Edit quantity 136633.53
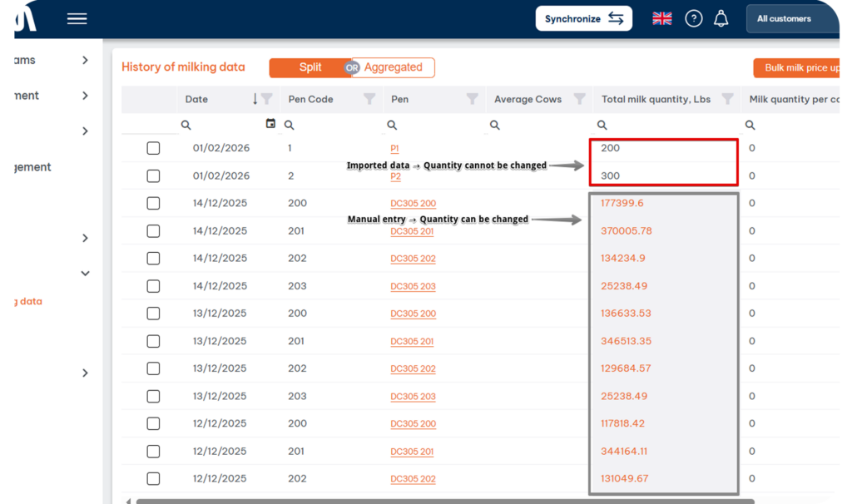852x504 pixels. click(x=626, y=314)
